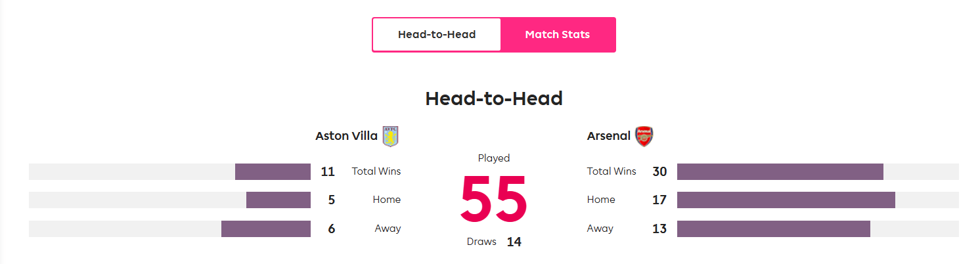Click the Aston Villa club crest icon
Image resolution: width=980 pixels, height=264 pixels.
(x=391, y=136)
